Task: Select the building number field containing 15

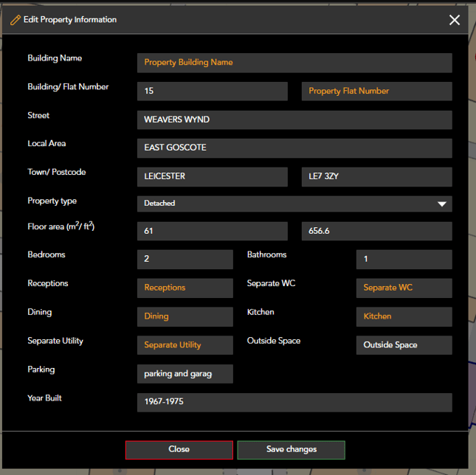Action: tap(212, 91)
